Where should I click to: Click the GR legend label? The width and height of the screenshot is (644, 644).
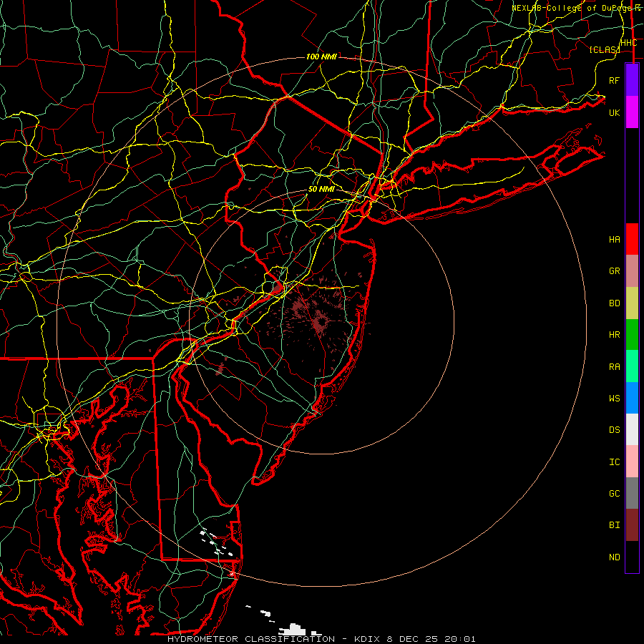pyautogui.click(x=614, y=271)
